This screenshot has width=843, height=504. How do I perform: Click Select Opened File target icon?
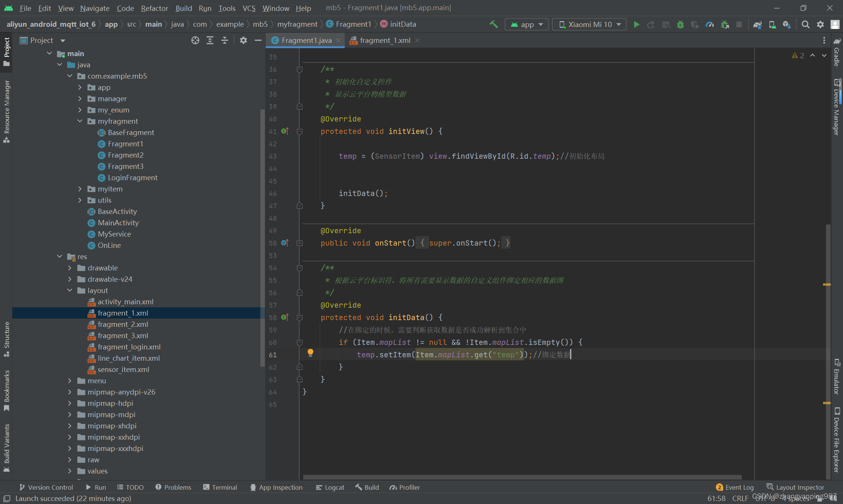coord(195,40)
